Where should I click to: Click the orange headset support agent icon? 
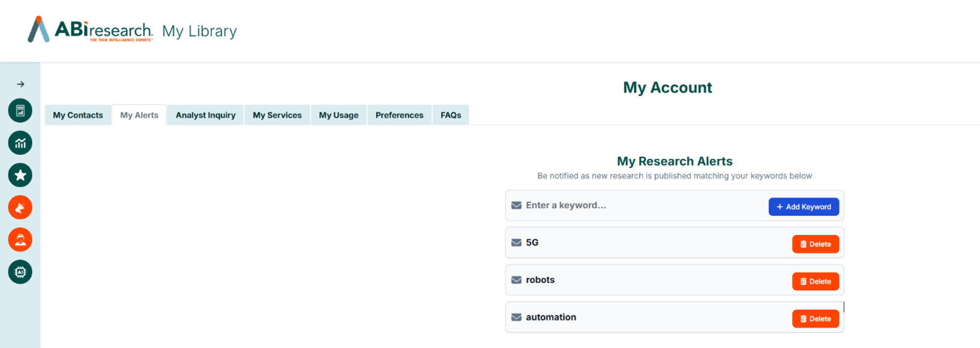click(20, 240)
